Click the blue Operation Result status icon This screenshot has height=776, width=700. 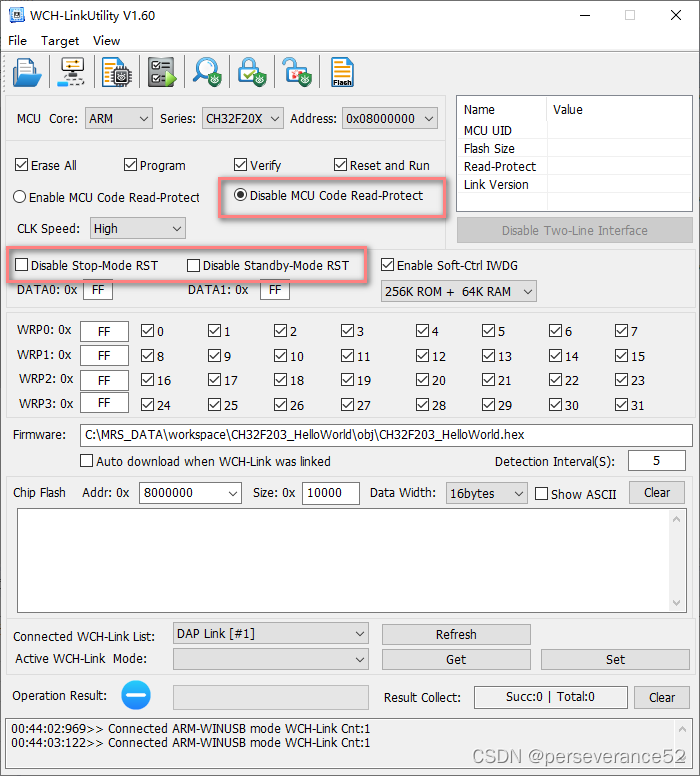(136, 695)
